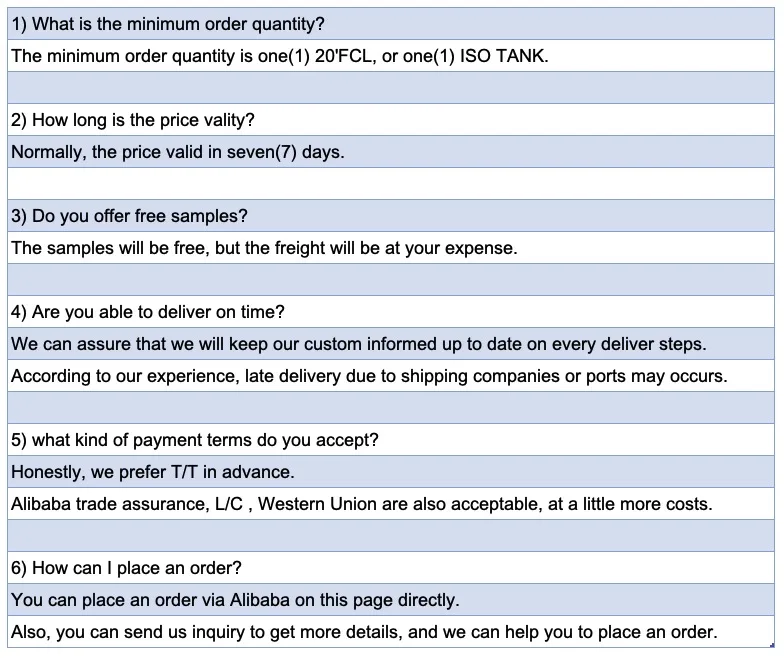Image resolution: width=784 pixels, height=658 pixels.
Task: Click the blank row below question one's answer
Action: coord(391,88)
